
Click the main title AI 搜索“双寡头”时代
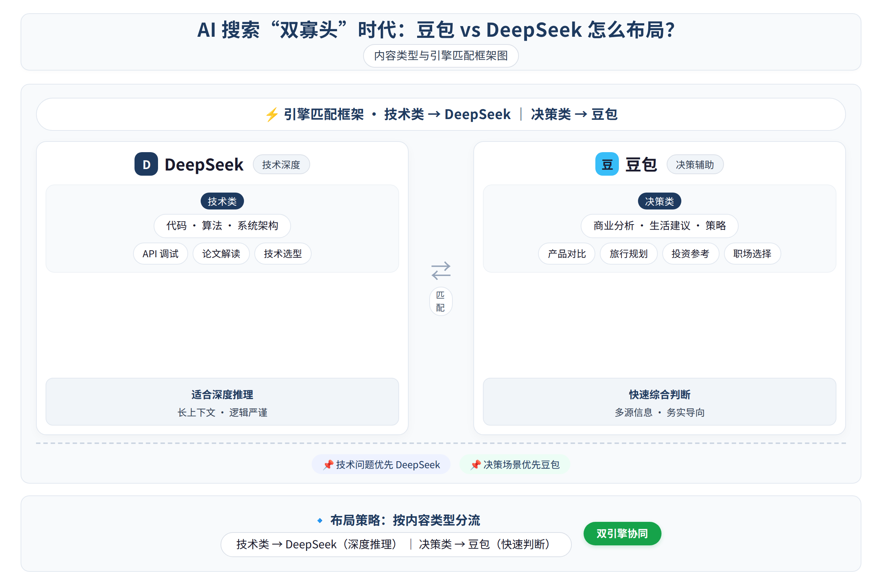[436, 30]
